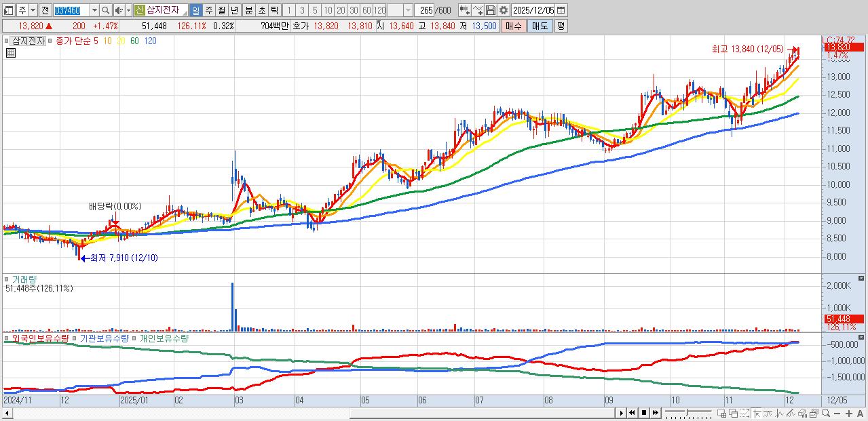Click the vertical line chart analysis icon
This screenshot has width=868, height=421.
[779, 414]
